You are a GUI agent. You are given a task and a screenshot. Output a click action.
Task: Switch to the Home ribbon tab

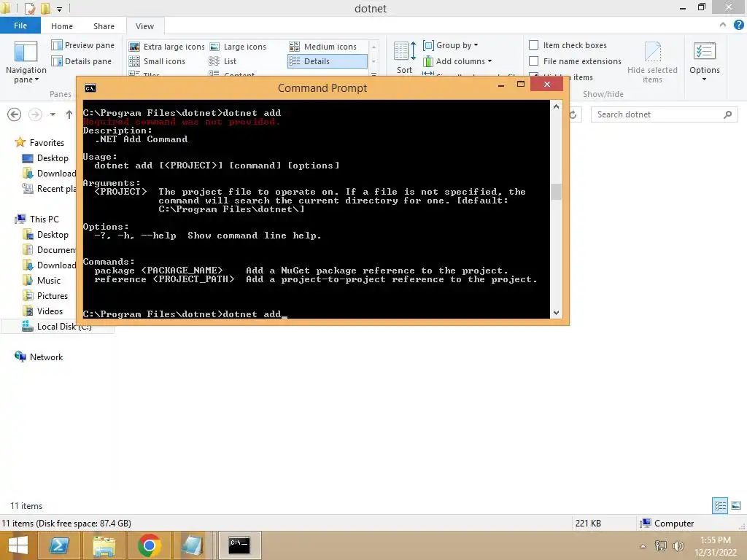(62, 26)
